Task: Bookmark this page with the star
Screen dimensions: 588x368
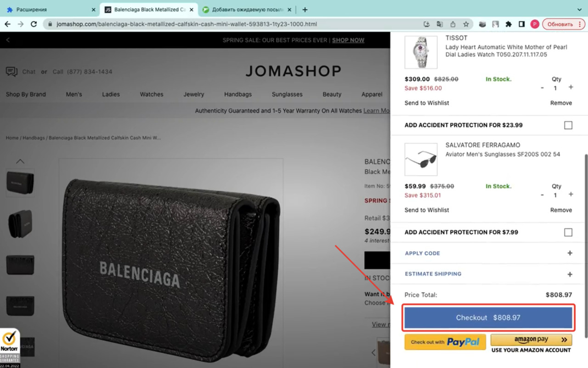Action: pyautogui.click(x=466, y=24)
